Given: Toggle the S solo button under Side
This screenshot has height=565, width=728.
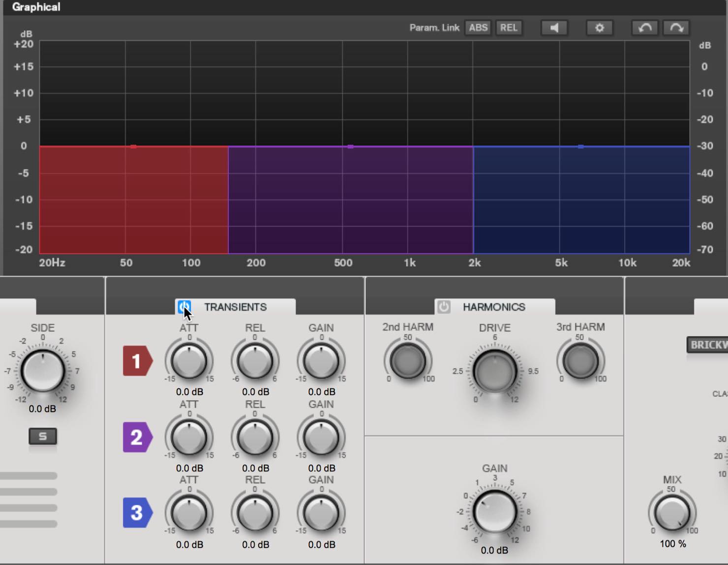Looking at the screenshot, I should click(43, 436).
